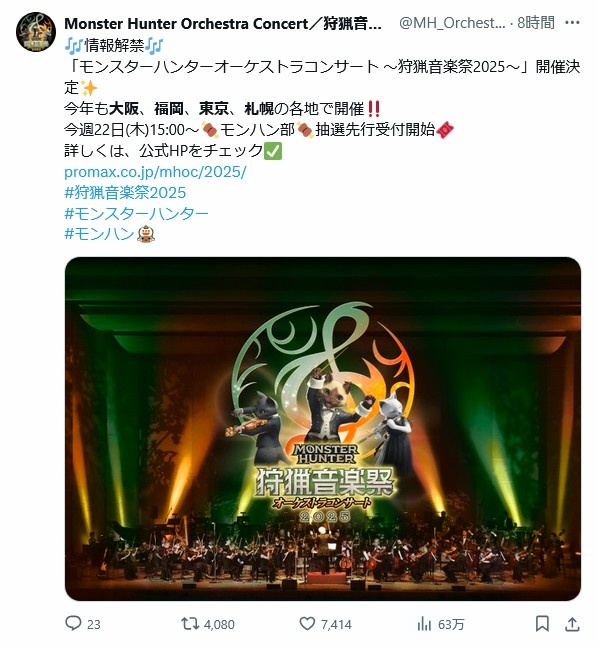Click the share upload icon
Image resolution: width=598 pixels, height=646 pixels.
(x=572, y=624)
